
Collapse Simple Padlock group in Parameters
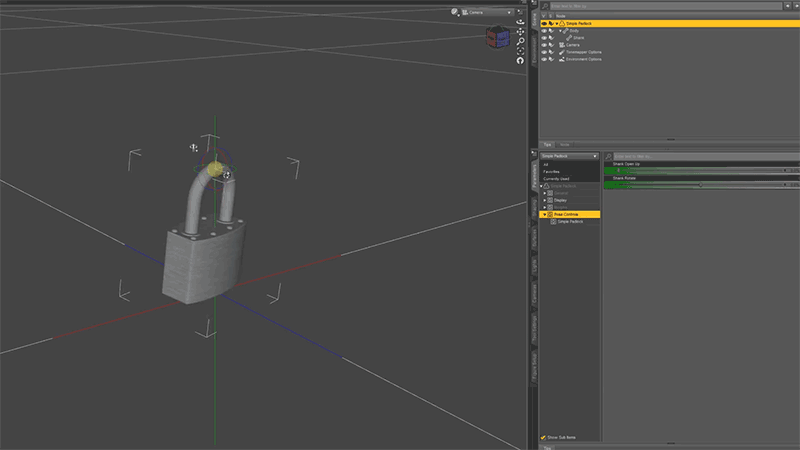tap(541, 186)
